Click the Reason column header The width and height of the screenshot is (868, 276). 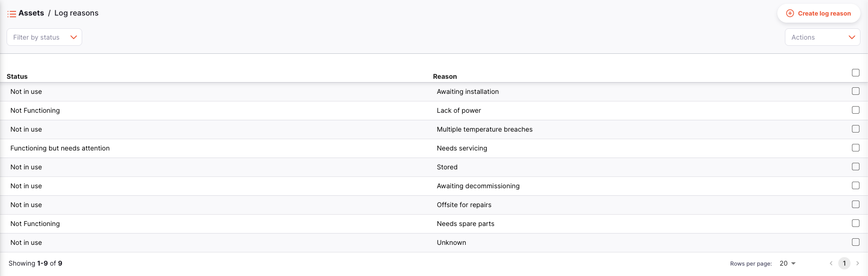444,76
